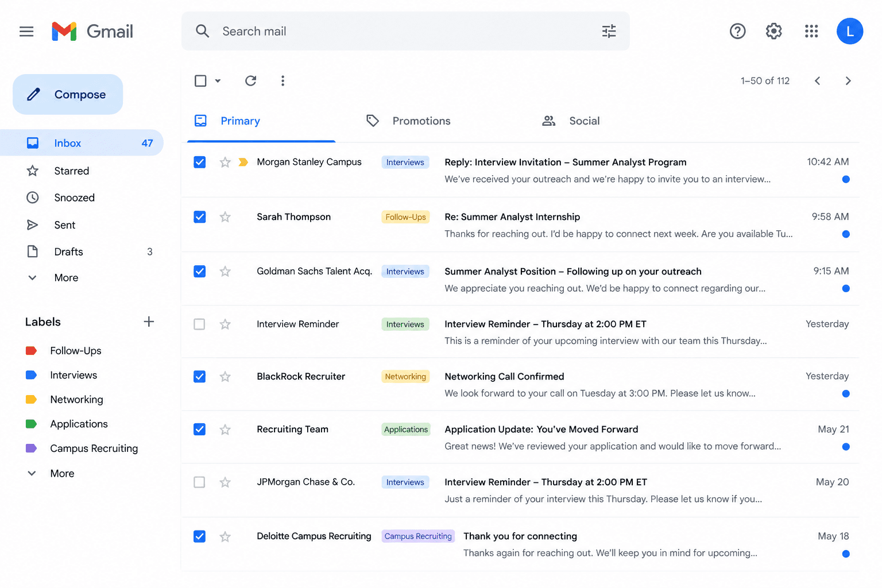Star the Morgan Stanley Campus email
The width and height of the screenshot is (882, 588).
click(x=225, y=163)
